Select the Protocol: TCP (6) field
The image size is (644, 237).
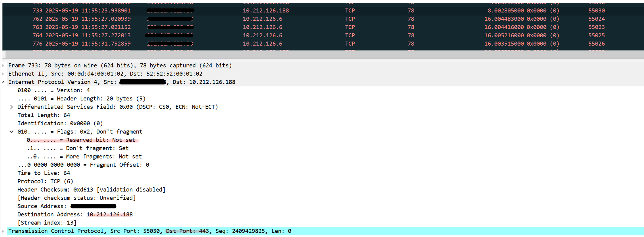click(x=45, y=182)
